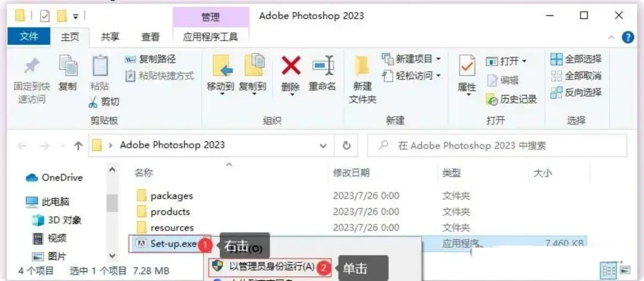The width and height of the screenshot is (644, 281).
Task: Select the resources folder
Action: (172, 227)
